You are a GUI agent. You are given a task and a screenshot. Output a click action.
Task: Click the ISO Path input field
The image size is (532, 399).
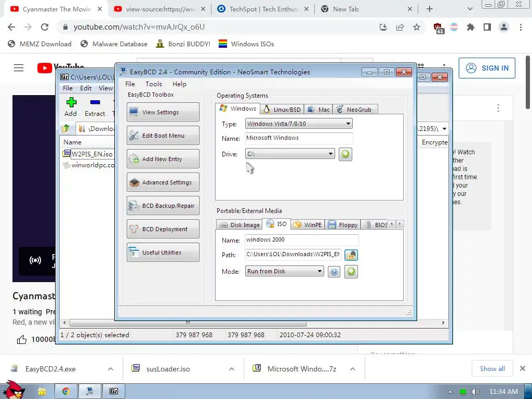293,254
